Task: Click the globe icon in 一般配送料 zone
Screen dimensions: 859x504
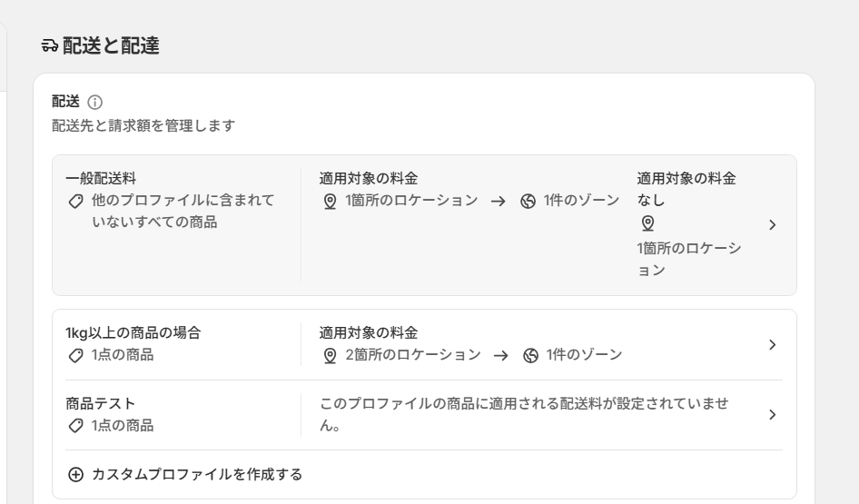Action: [528, 201]
